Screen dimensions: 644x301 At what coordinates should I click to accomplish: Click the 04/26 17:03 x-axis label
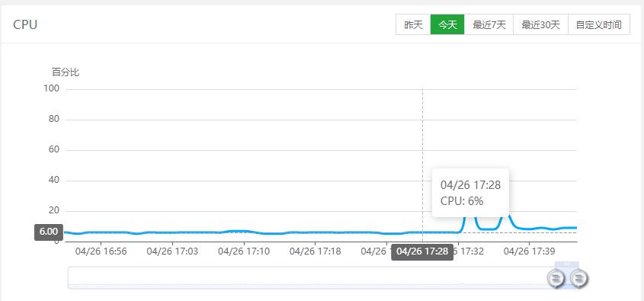pos(172,251)
